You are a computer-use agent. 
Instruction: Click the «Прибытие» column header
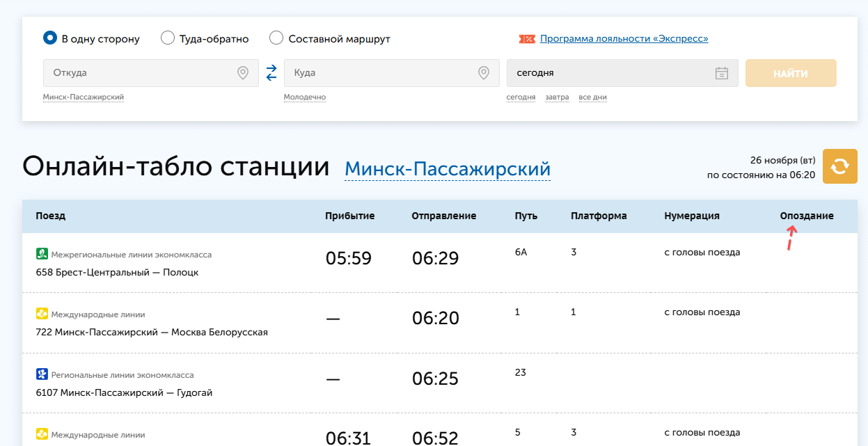tap(350, 216)
